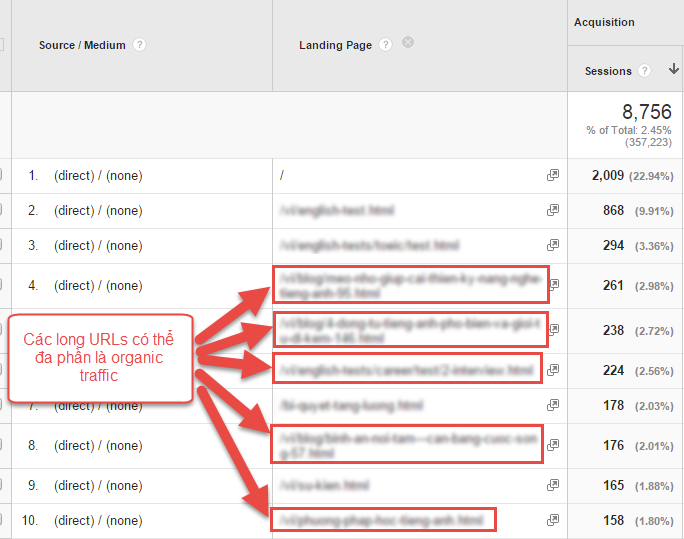Click (direct) / (none) in row 2
This screenshot has width=684, height=539.
point(98,210)
